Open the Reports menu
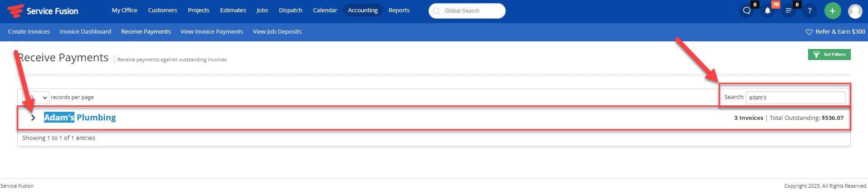868x194 pixels. point(399,10)
